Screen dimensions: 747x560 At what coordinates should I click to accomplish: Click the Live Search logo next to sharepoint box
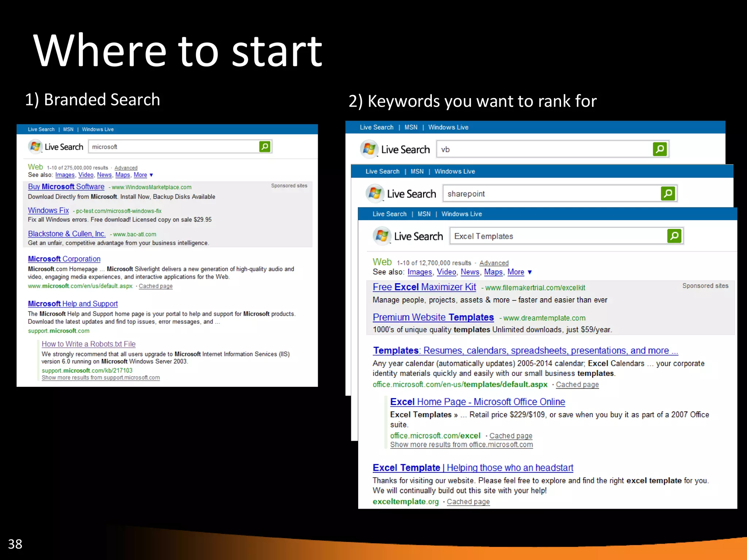coord(401,194)
